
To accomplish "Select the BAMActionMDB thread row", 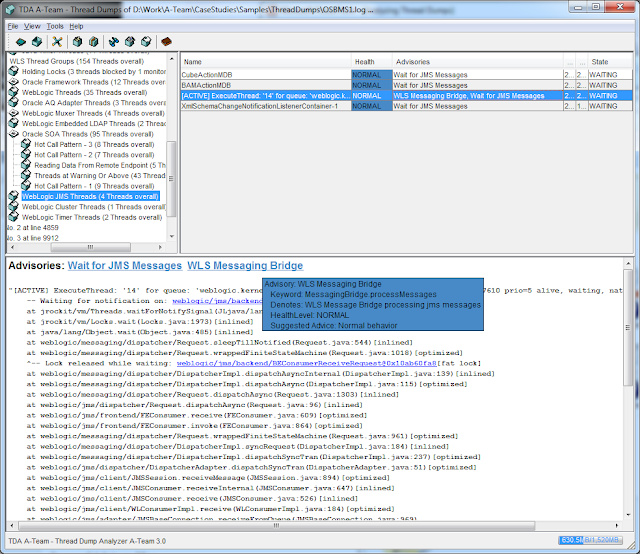I will 407,85.
